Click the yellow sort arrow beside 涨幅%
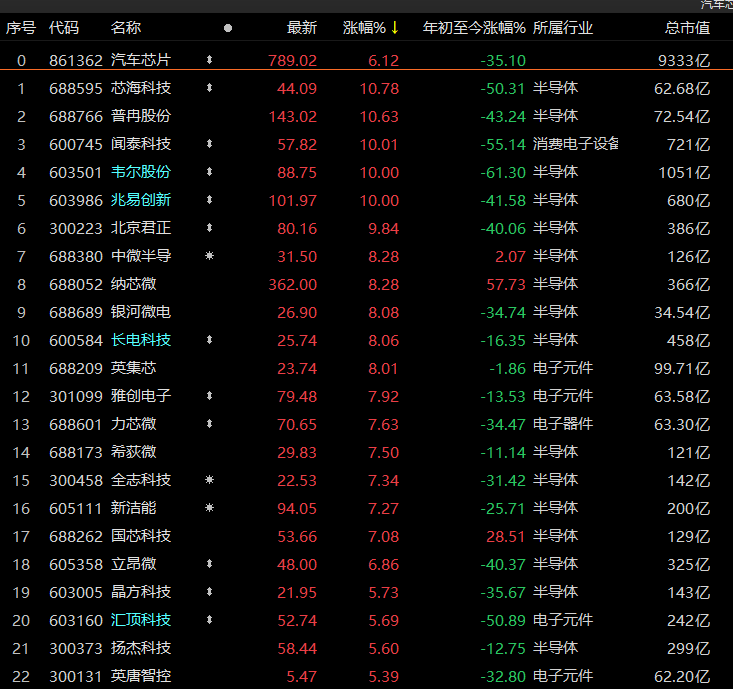 pyautogui.click(x=395, y=28)
